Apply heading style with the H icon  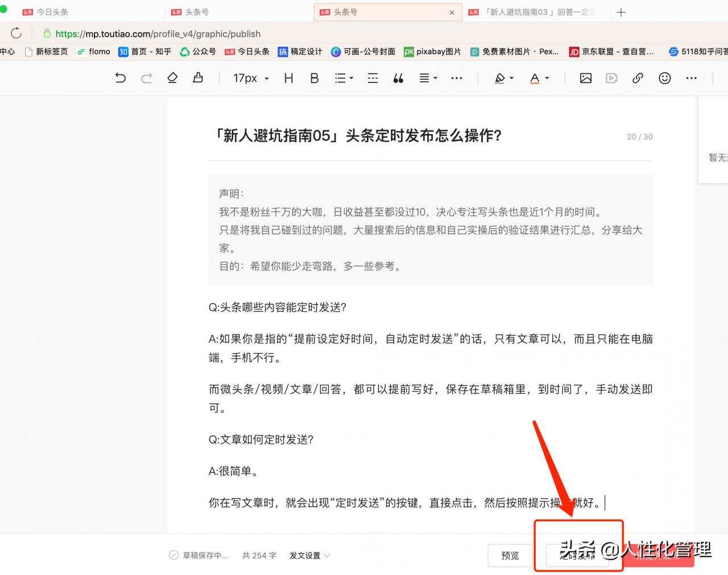(288, 78)
